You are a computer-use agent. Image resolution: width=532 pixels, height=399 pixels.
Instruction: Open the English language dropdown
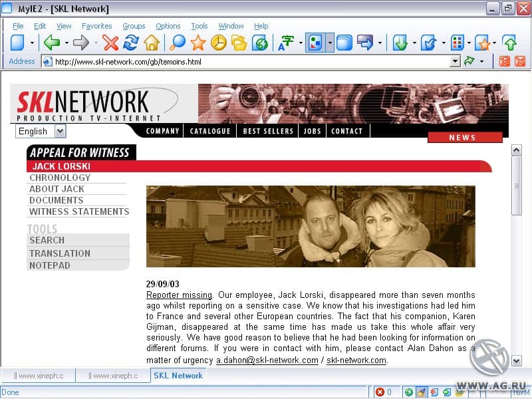coord(60,131)
